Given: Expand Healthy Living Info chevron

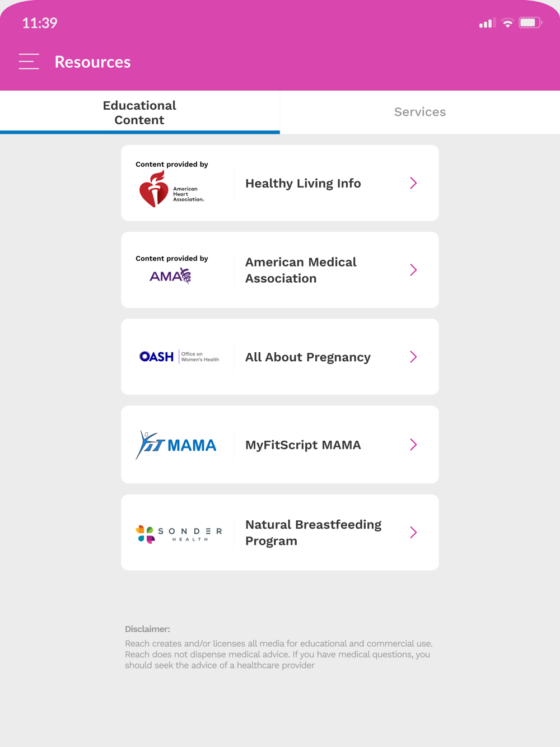Looking at the screenshot, I should [x=413, y=183].
